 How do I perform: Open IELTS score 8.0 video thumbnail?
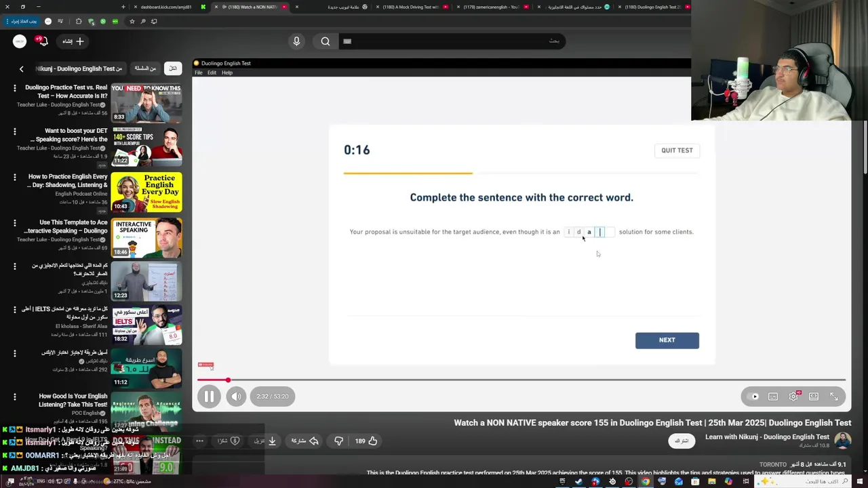146,325
